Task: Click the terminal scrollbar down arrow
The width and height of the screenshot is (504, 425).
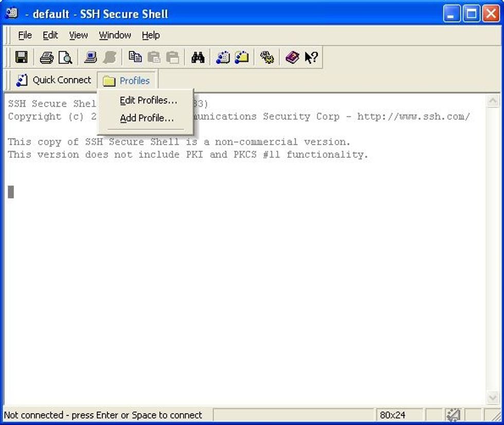Action: point(493,398)
